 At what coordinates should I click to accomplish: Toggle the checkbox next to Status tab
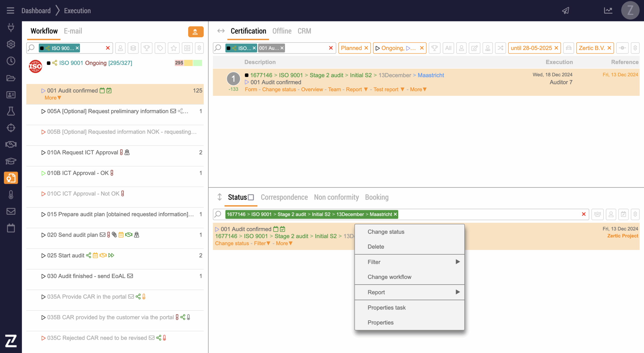251,197
